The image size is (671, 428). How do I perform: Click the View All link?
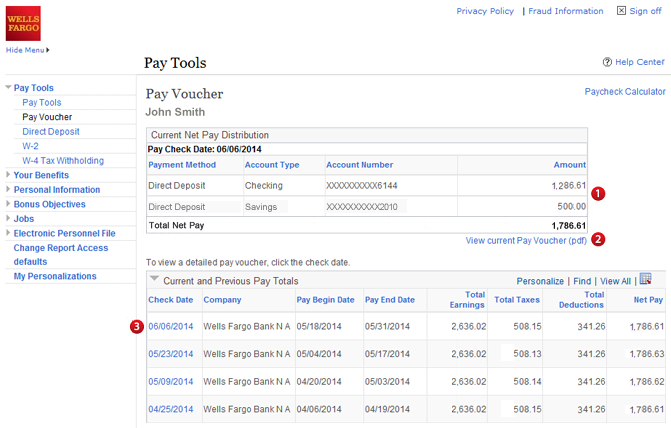coord(615,281)
